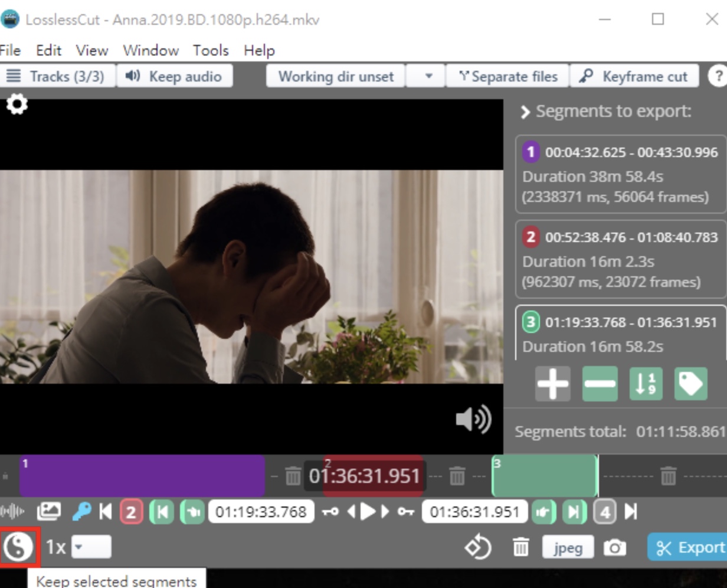Open the Tools menu
This screenshot has height=588, width=727.
[x=211, y=50]
